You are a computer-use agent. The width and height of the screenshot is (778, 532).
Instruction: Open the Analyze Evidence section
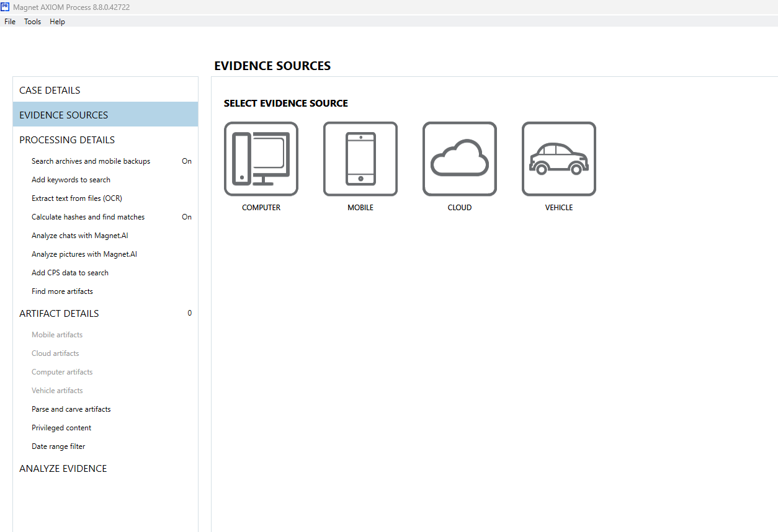(63, 469)
